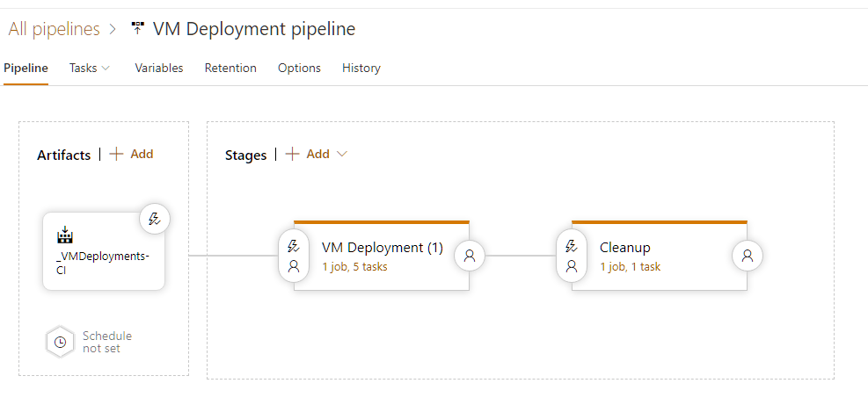This screenshot has width=868, height=405.
Task: Click the schedule clock icon
Action: [60, 343]
